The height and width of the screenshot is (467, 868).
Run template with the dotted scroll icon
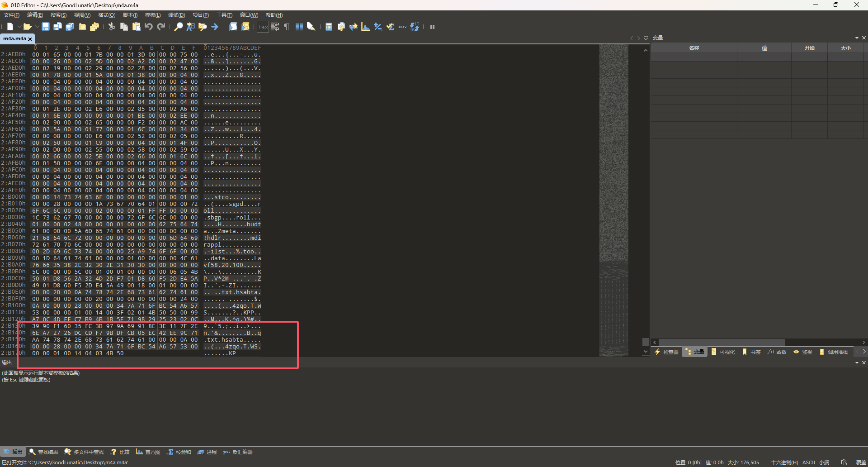[245, 27]
